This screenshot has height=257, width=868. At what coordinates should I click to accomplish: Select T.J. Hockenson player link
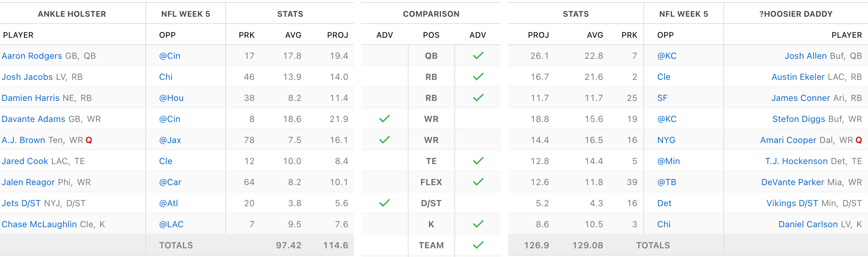[796, 161]
